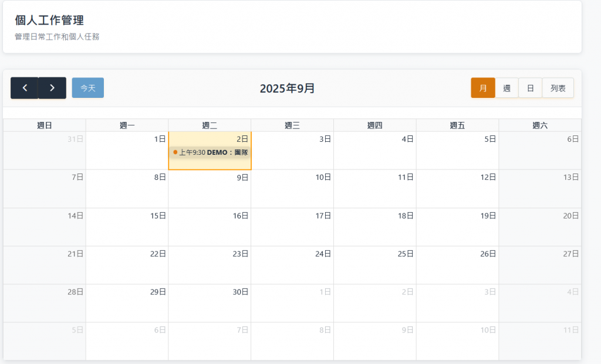The image size is (601, 364).
Task: Select greyed 3日 in the 28日 row
Action: tap(490, 292)
